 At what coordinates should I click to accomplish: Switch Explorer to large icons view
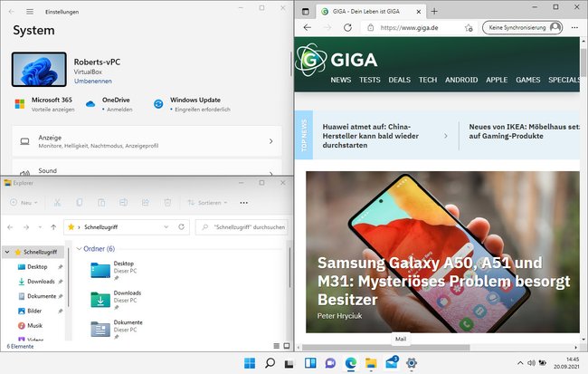287,346
